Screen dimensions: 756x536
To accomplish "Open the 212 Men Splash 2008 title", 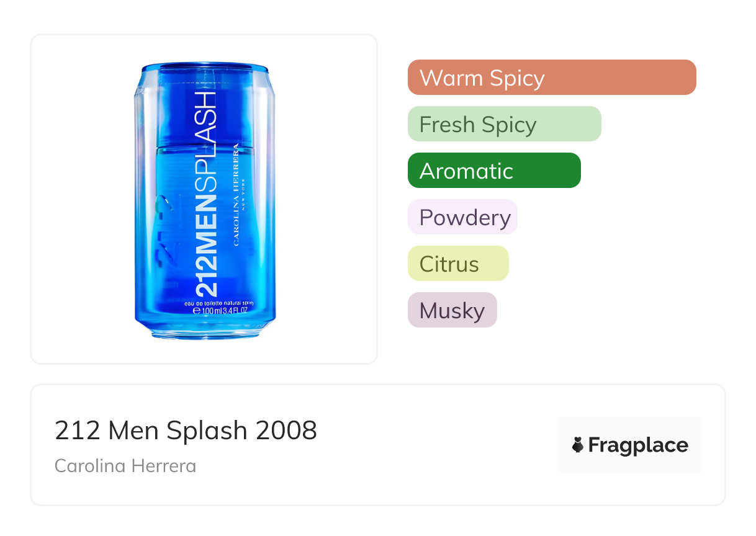I will coord(186,430).
